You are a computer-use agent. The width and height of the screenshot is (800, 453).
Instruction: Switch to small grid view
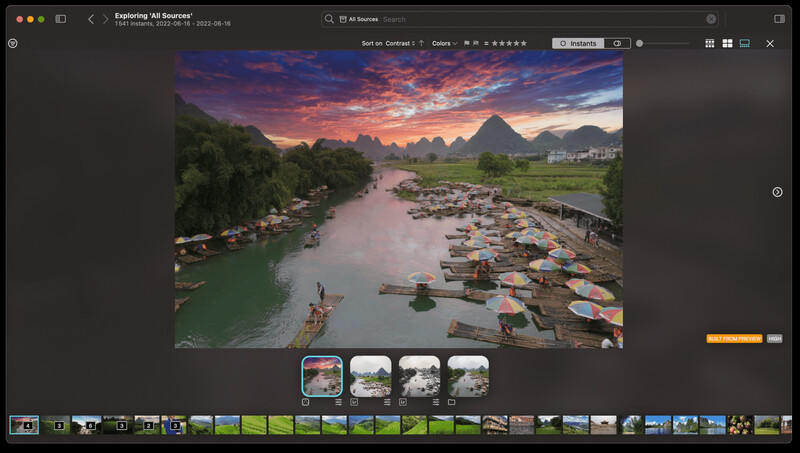710,43
